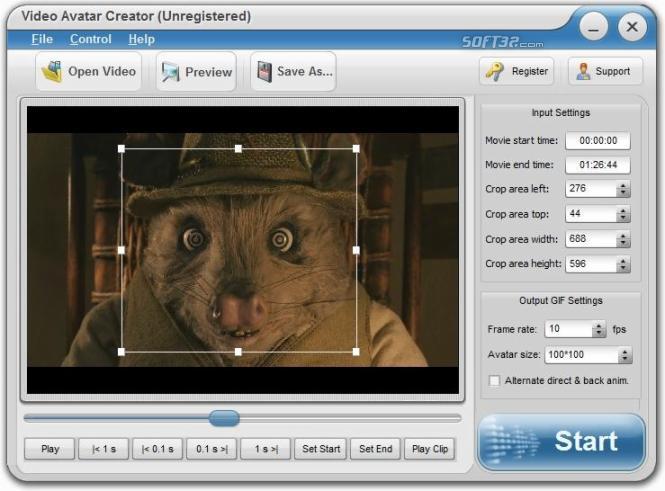Click the Play Clip button
The height and width of the screenshot is (491, 665).
point(430,449)
